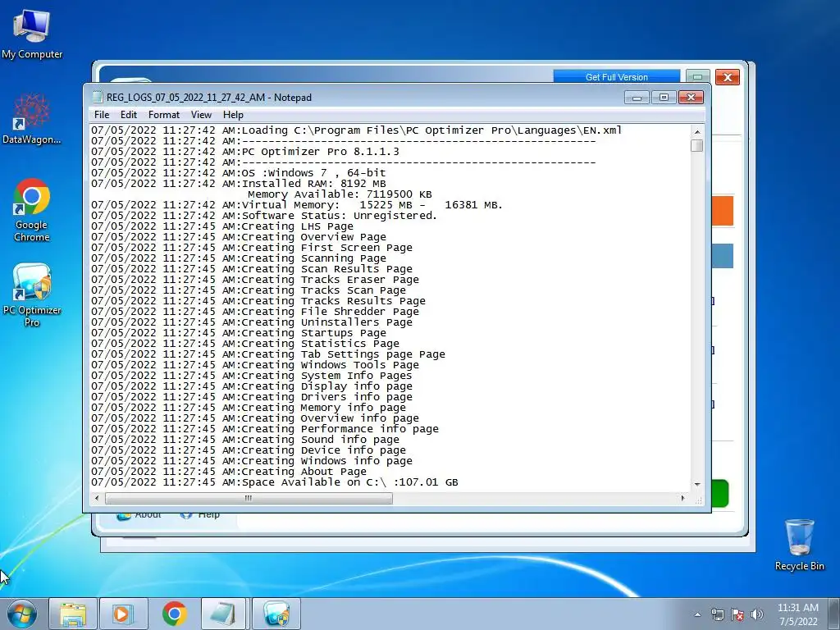
Task: Click the 'Installed RAM: 8192 MB' line
Action: 239,184
